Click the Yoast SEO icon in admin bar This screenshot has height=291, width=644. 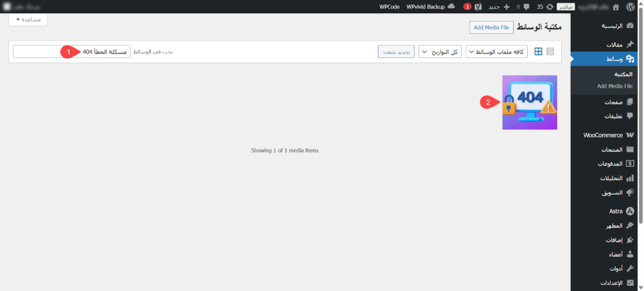pyautogui.click(x=478, y=6)
